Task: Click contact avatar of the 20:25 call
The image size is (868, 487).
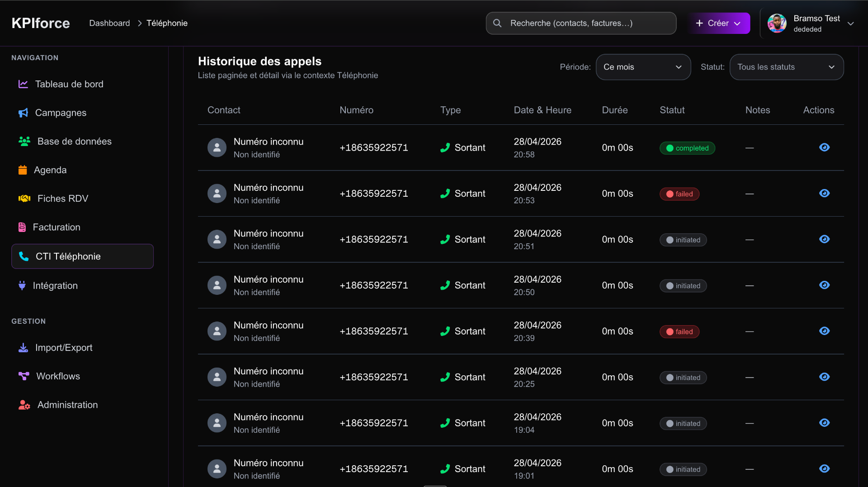Action: tap(217, 377)
